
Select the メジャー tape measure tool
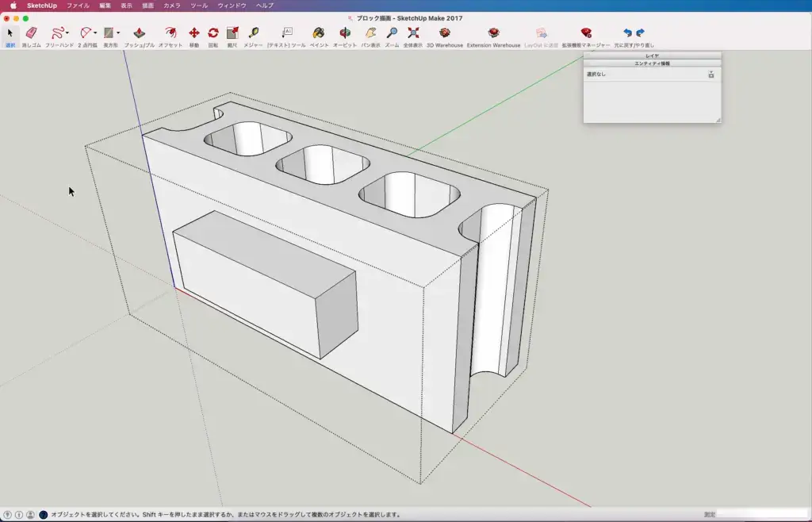tap(253, 33)
